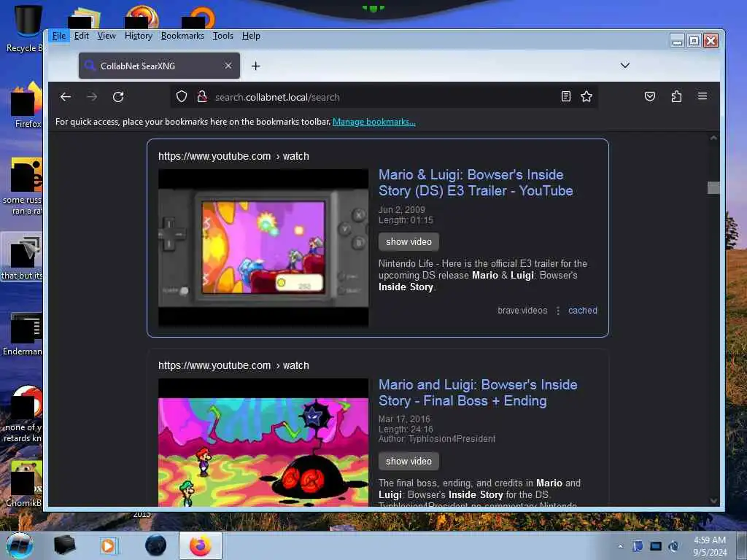Click the Manage bookmarks link

tap(374, 122)
